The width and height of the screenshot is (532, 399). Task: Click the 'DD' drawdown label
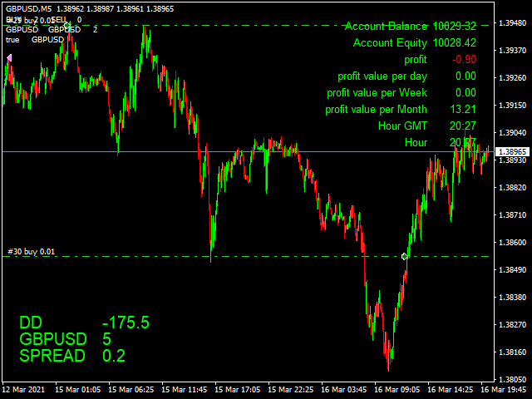coord(31,323)
